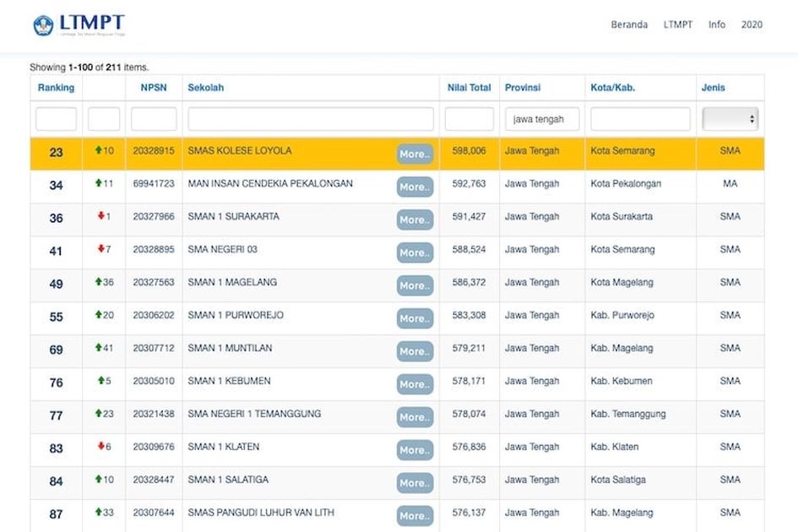Click More for SMAN 1 Purworejo

click(415, 318)
